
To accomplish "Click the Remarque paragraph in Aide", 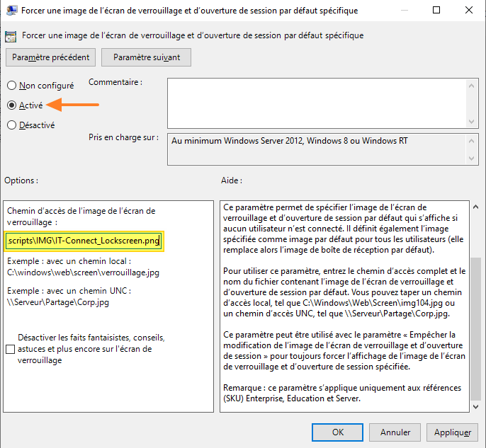I will click(x=342, y=394).
